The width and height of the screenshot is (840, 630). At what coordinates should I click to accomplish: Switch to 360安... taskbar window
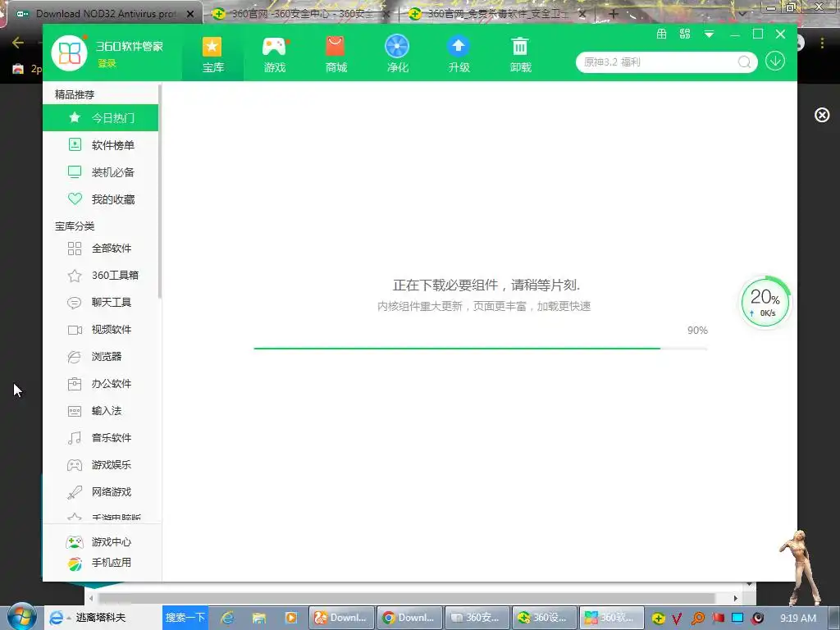[477, 618]
